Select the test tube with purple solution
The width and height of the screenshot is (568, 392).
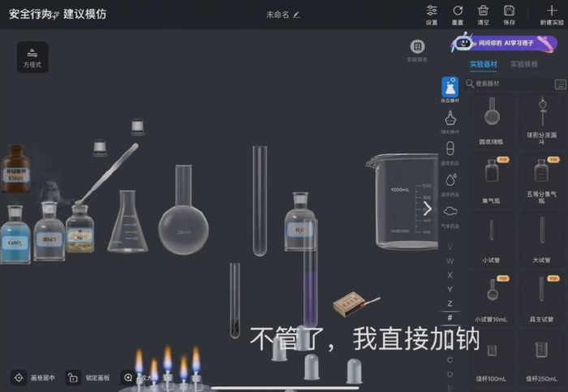(x=311, y=273)
